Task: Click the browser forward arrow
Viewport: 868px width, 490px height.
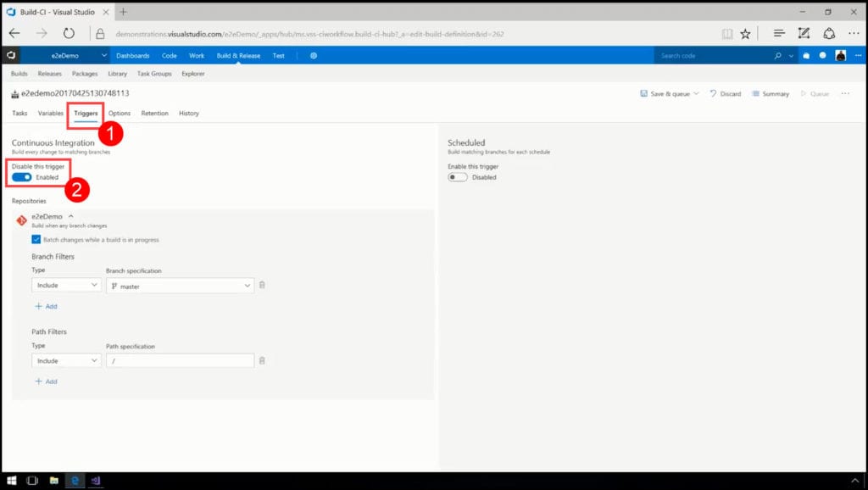Action: 42,34
